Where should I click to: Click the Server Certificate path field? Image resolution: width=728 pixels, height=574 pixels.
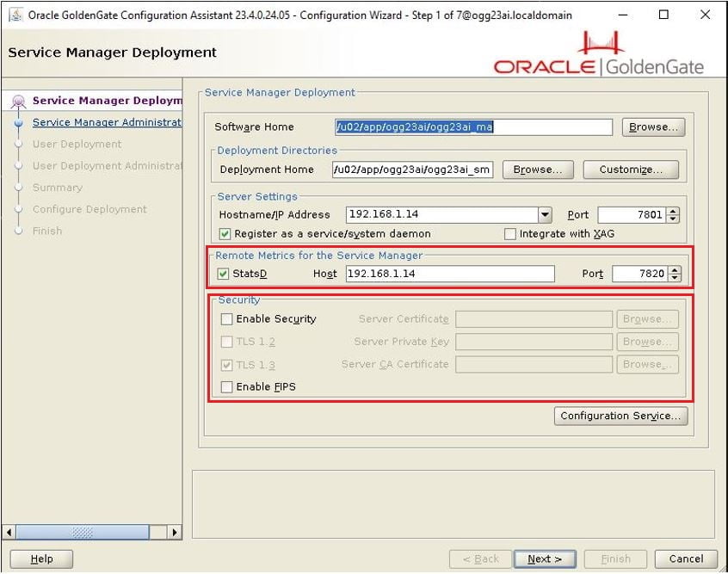click(x=534, y=319)
